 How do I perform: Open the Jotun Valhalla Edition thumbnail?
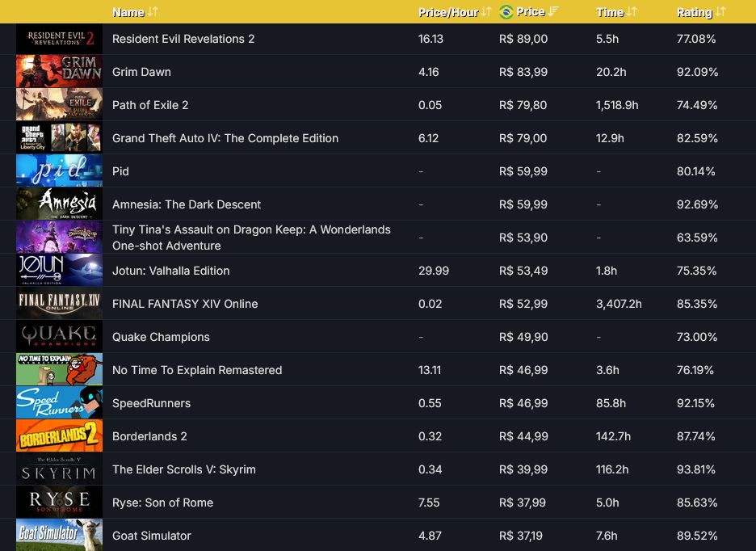(x=59, y=270)
